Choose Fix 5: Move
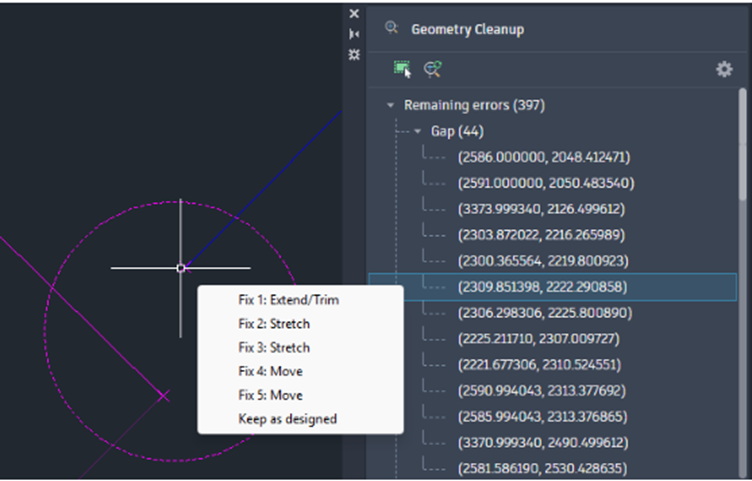The width and height of the screenshot is (752, 481). point(270,395)
